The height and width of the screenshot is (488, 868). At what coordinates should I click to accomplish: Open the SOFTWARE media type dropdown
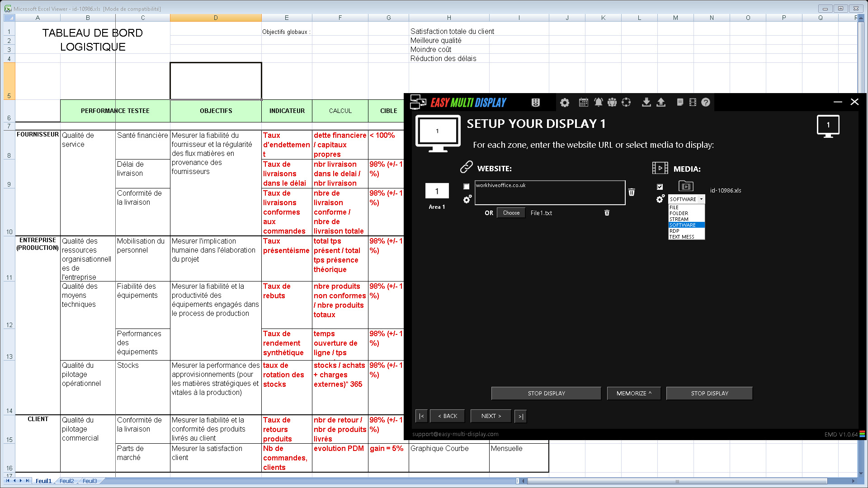[686, 199]
